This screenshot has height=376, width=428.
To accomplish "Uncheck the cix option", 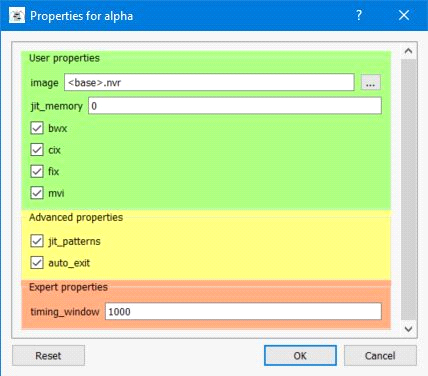I will (37, 150).
